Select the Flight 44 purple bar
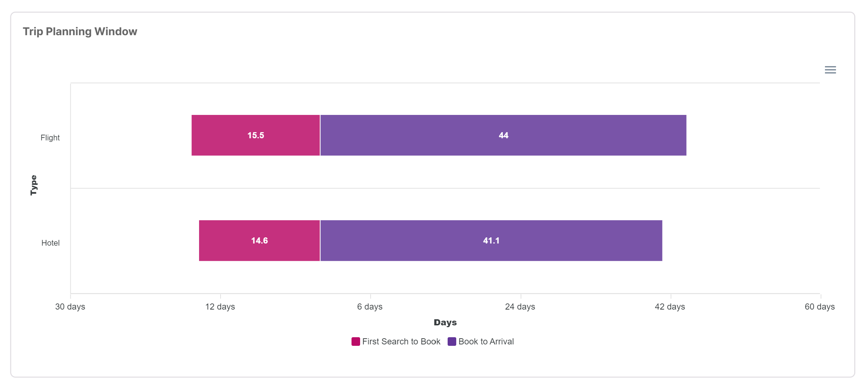The height and width of the screenshot is (390, 868). coord(503,135)
